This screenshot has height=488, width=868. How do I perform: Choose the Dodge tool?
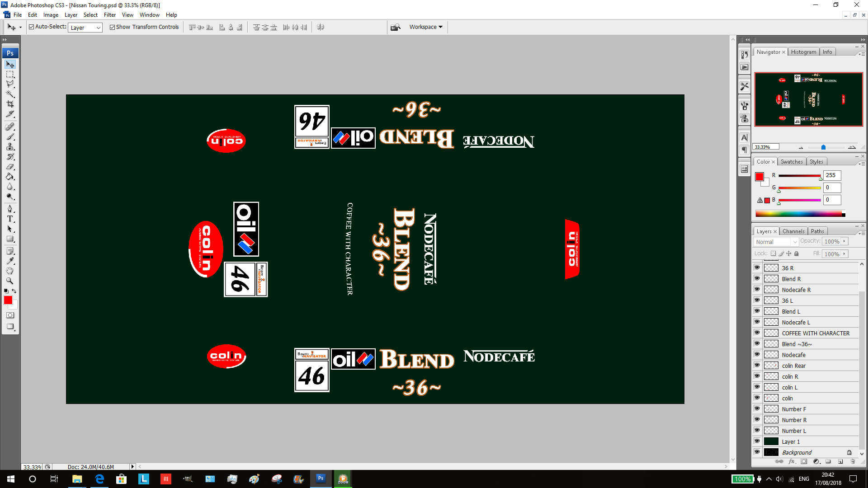(10, 197)
